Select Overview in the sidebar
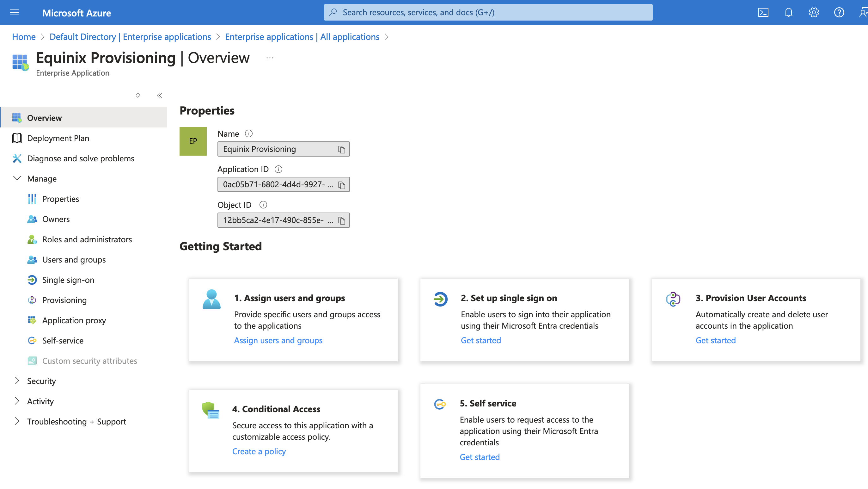 83,118
